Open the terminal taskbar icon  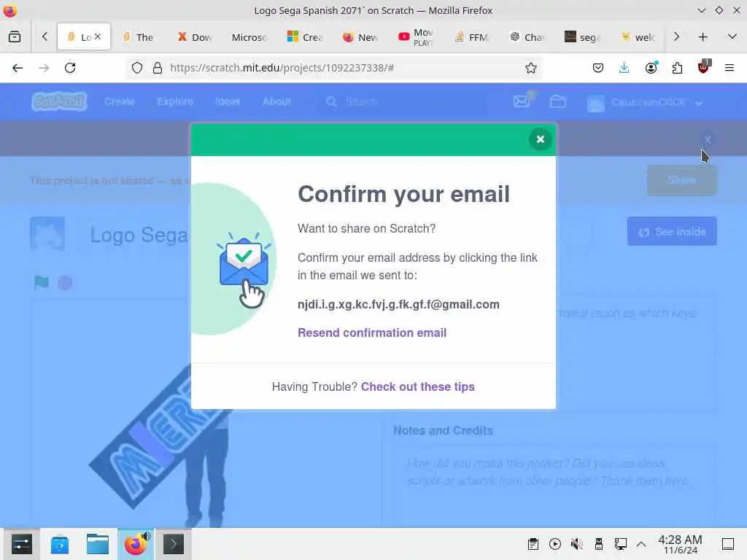(174, 544)
